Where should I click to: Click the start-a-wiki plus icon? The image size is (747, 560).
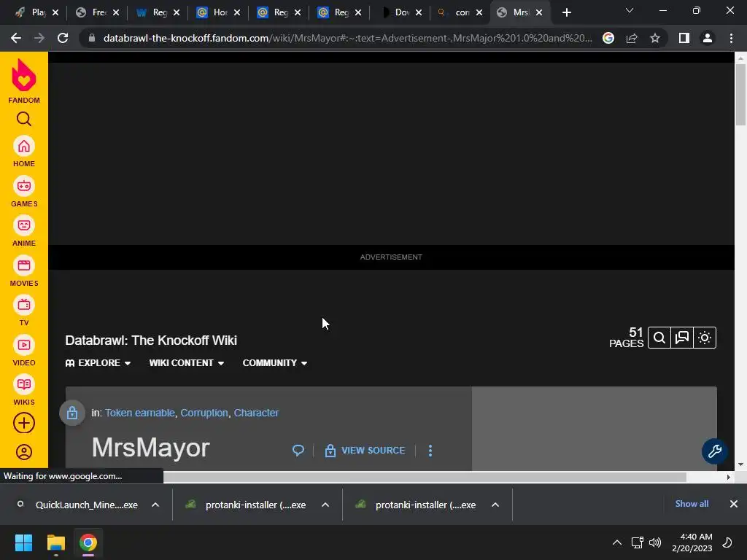(24, 423)
